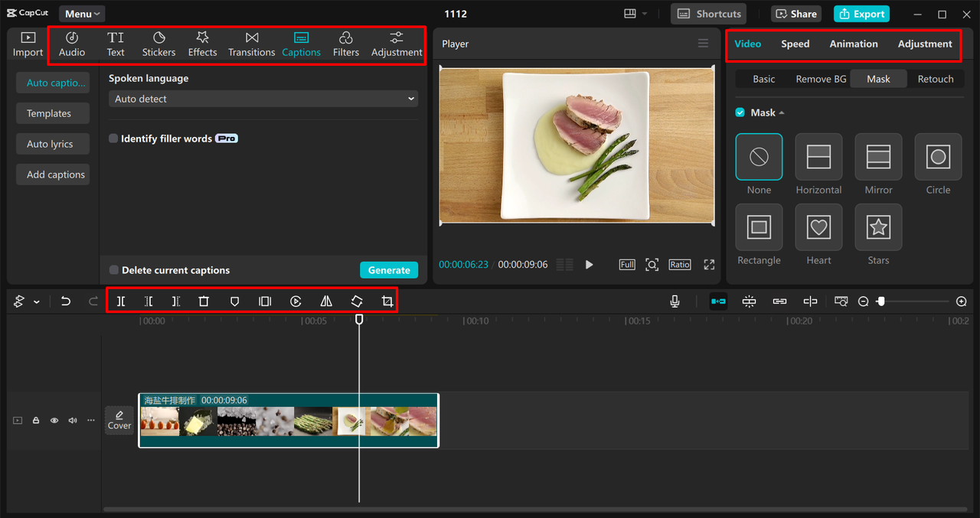Check Identify filler words
Screen dimensions: 980x518
point(113,138)
